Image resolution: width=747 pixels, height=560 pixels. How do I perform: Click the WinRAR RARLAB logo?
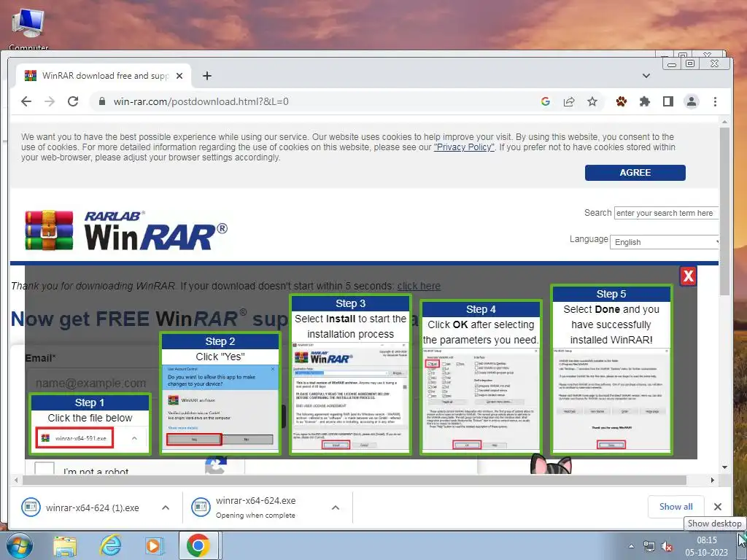pyautogui.click(x=126, y=230)
